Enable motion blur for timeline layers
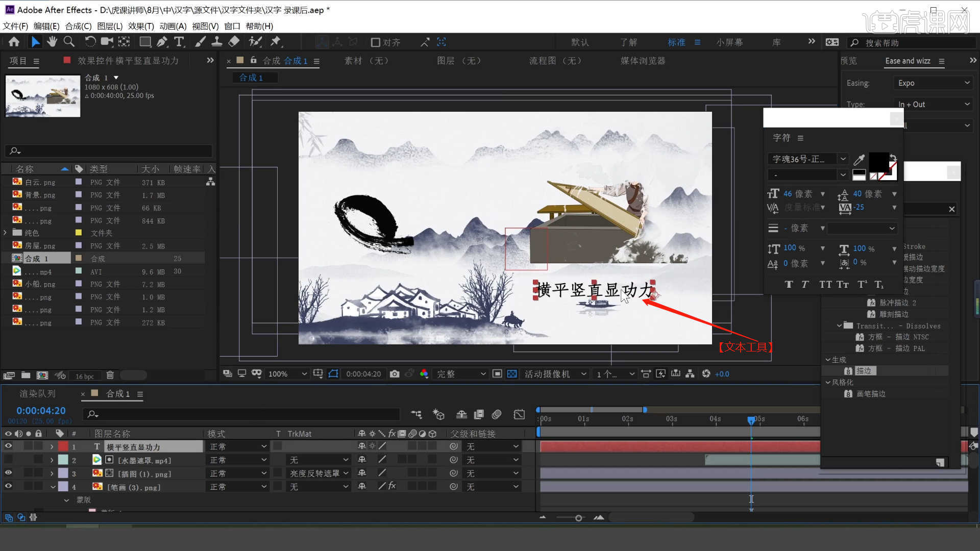 [x=497, y=414]
